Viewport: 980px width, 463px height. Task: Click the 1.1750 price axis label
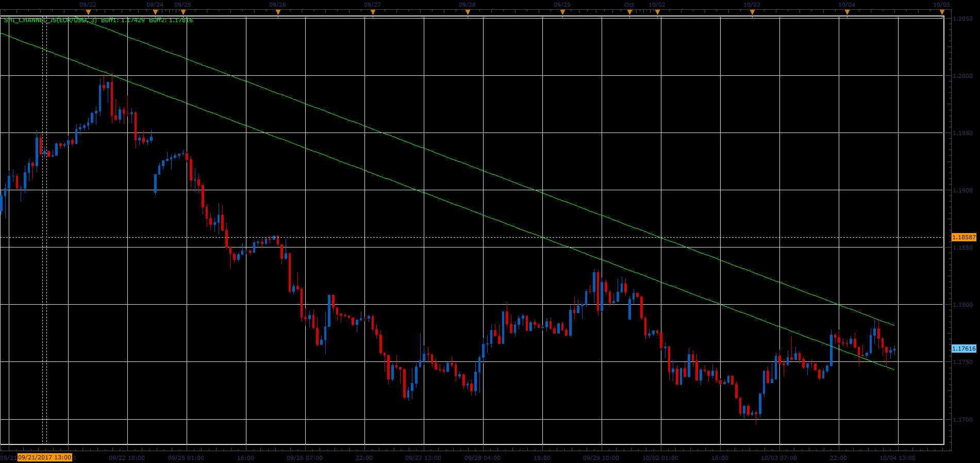point(963,362)
